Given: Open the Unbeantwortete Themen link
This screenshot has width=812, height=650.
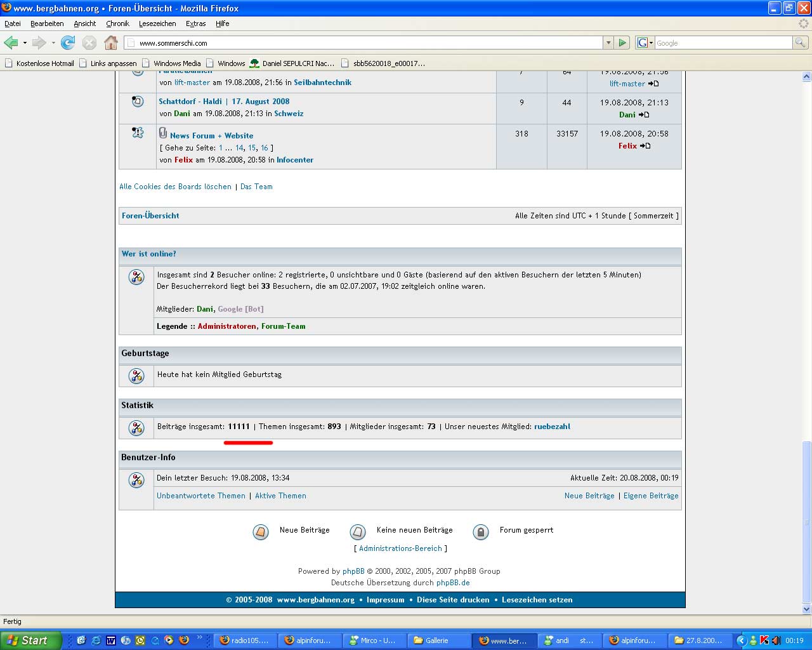Looking at the screenshot, I should point(201,496).
